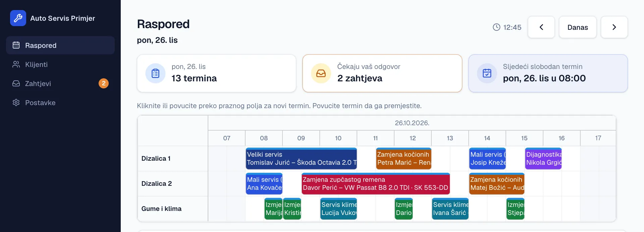Screen dimensions: 644x232
Task: Click the 14 hour column header
Action: click(487, 138)
